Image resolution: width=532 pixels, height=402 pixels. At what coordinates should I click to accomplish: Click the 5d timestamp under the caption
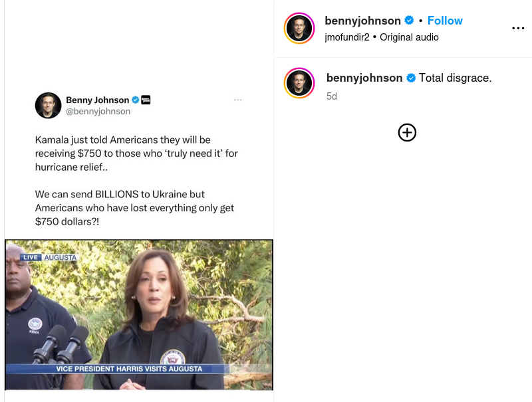pyautogui.click(x=332, y=96)
